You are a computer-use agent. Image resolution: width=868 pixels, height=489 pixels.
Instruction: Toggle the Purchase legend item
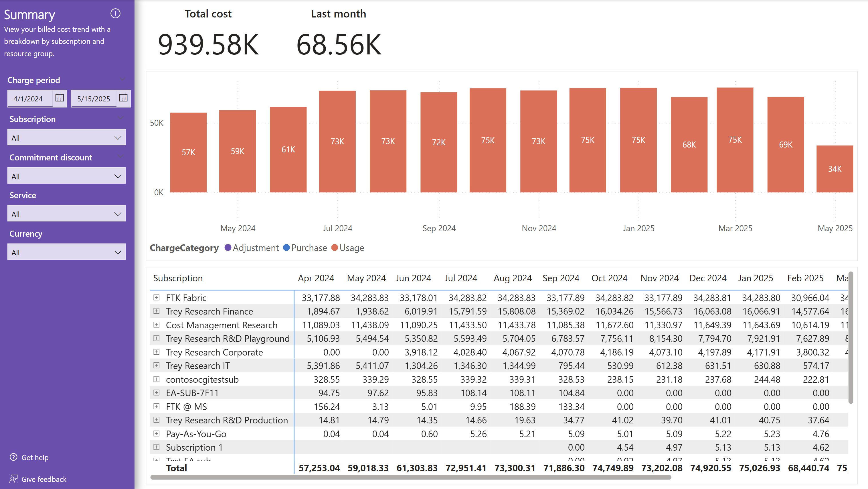pyautogui.click(x=305, y=248)
